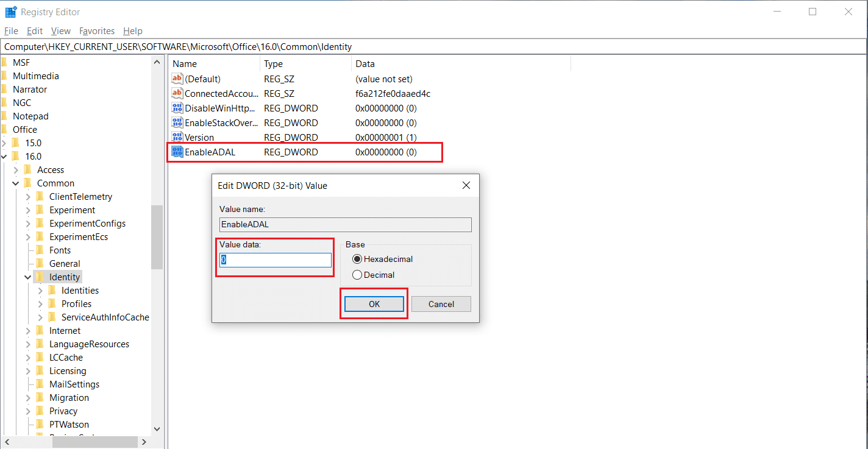
Task: Select the Multimedia key in tree
Action: (36, 76)
